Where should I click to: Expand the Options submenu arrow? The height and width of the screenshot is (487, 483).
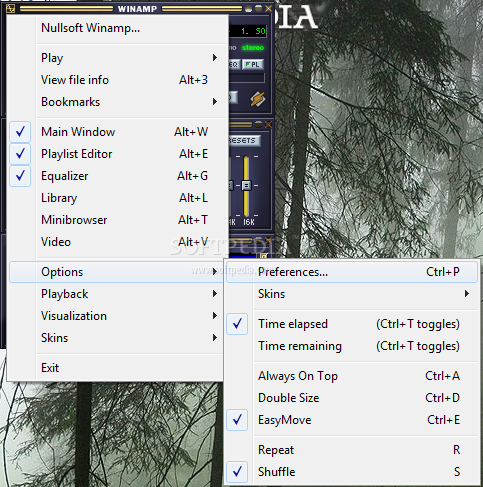(215, 272)
